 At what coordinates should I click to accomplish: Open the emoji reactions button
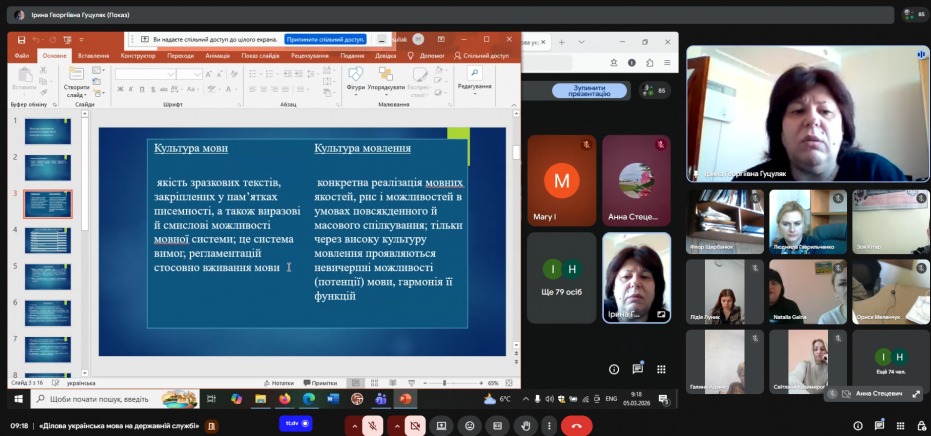(x=469, y=426)
